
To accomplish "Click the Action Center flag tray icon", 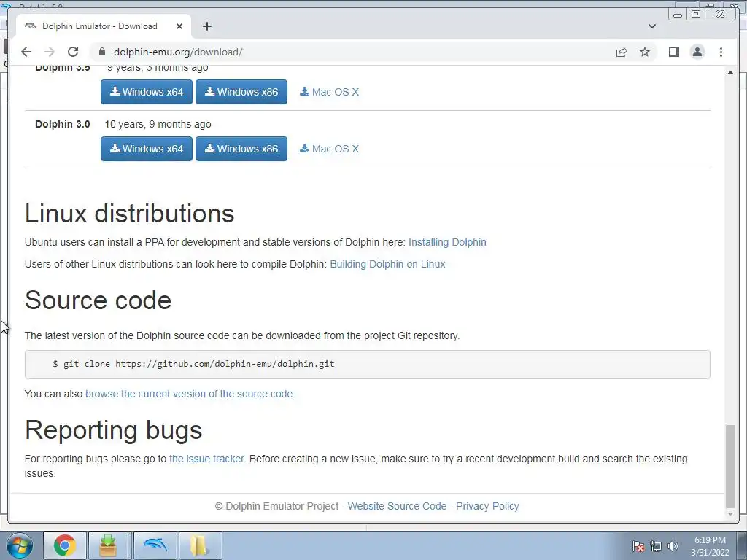I will [x=638, y=546].
